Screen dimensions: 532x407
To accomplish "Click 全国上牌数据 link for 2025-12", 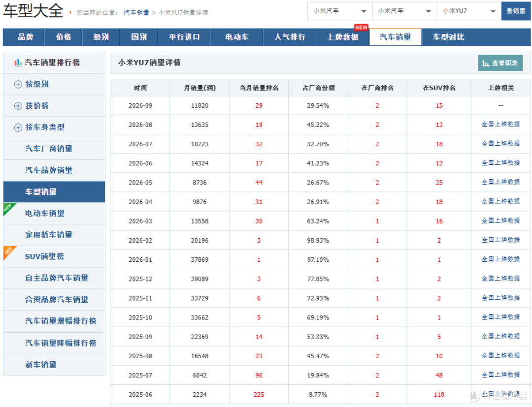I will (x=501, y=279).
